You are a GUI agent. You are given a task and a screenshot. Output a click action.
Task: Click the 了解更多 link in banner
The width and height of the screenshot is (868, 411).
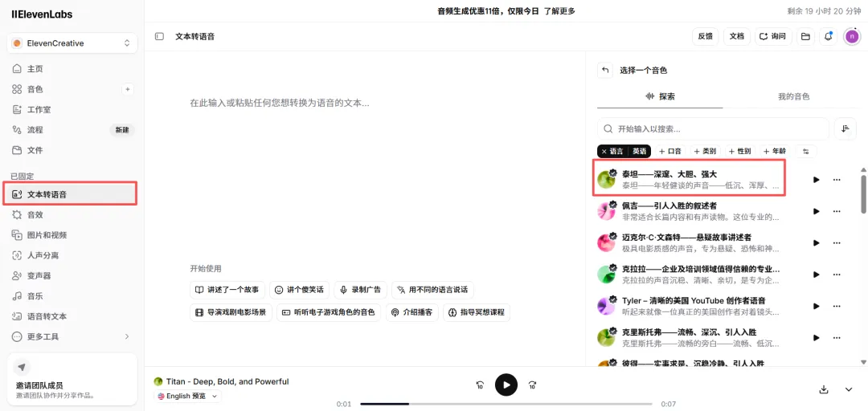tap(559, 11)
